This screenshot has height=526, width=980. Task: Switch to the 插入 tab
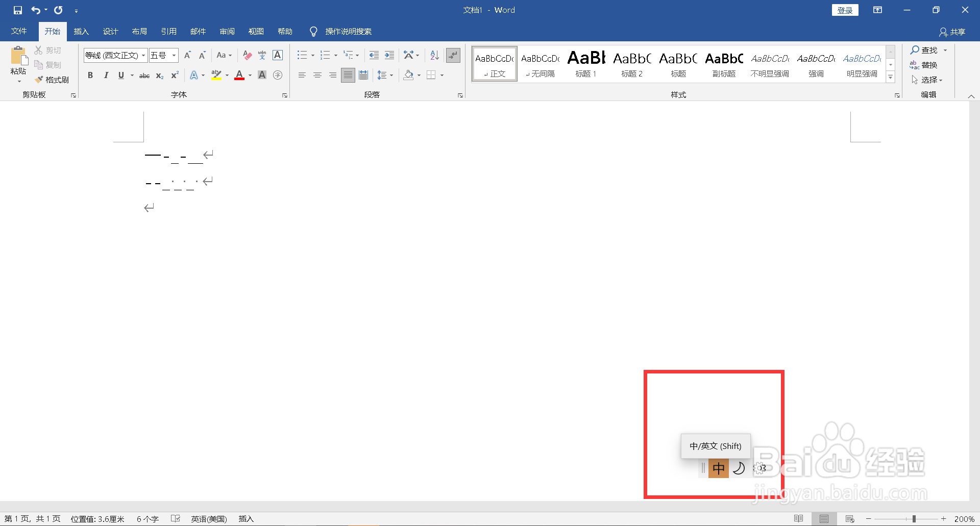pos(81,32)
